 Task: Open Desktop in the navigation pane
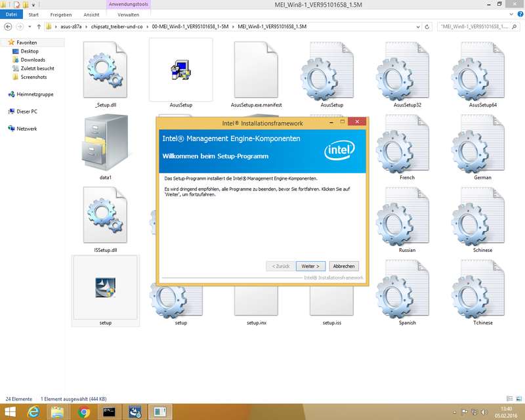[x=30, y=51]
